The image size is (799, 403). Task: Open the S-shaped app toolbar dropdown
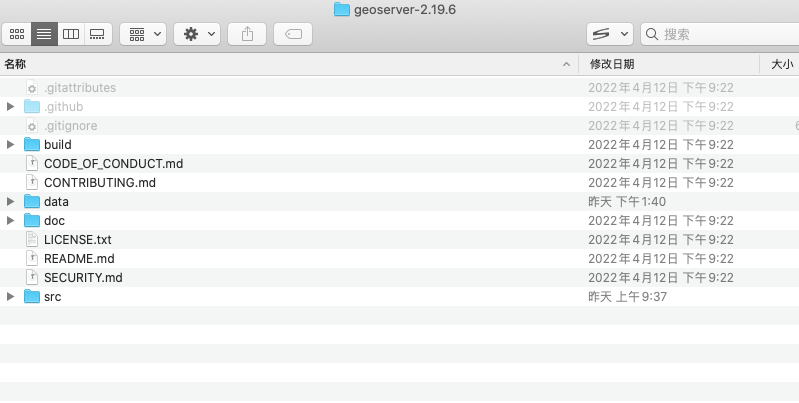pos(609,34)
